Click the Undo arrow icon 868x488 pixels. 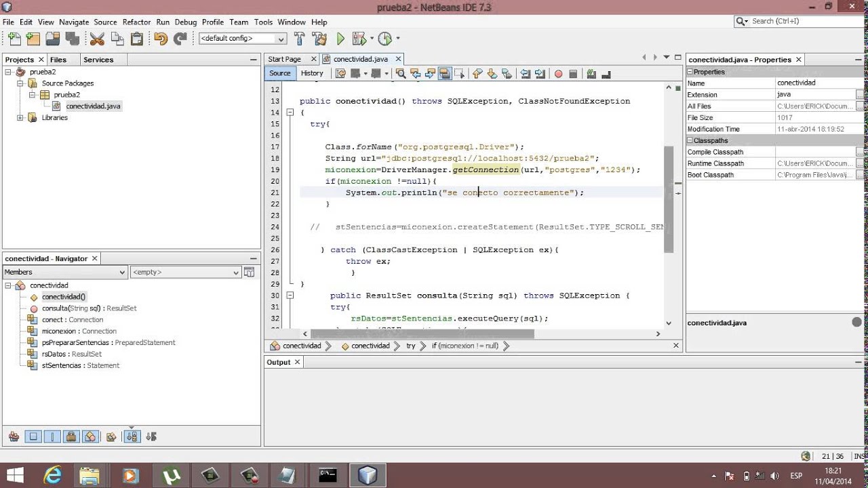click(161, 39)
